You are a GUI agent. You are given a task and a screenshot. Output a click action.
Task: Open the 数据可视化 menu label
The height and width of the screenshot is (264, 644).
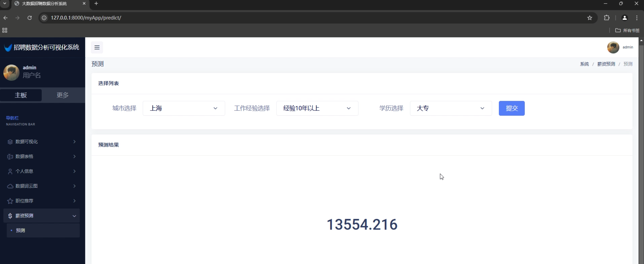26,142
